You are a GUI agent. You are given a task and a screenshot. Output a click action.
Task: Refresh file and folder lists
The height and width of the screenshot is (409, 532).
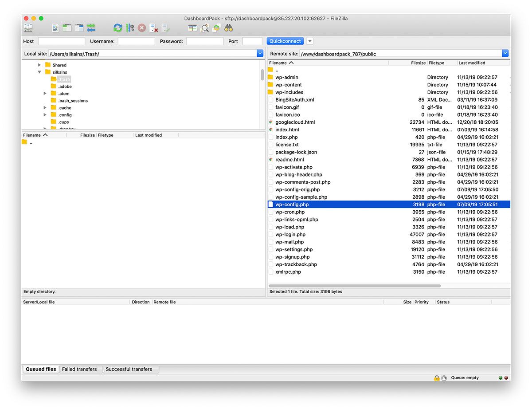click(117, 28)
